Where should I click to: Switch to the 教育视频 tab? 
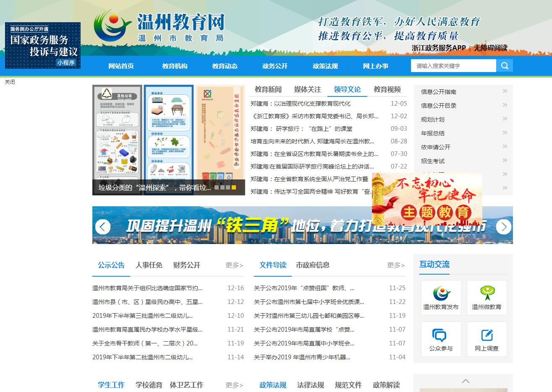[387, 90]
